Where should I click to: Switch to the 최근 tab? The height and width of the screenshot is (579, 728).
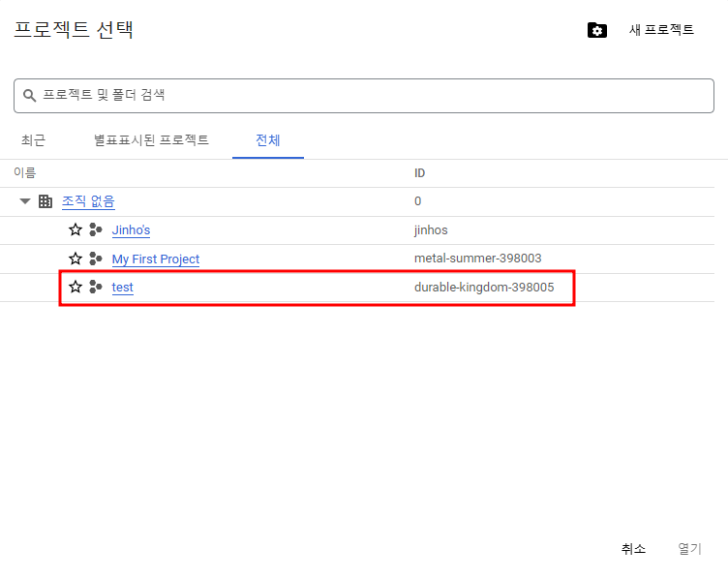click(34, 140)
